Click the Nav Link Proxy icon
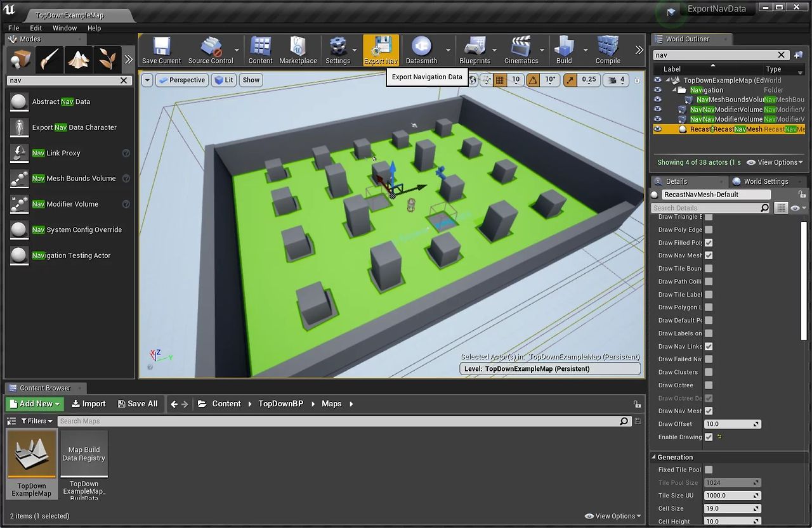The image size is (812, 528). (x=19, y=153)
